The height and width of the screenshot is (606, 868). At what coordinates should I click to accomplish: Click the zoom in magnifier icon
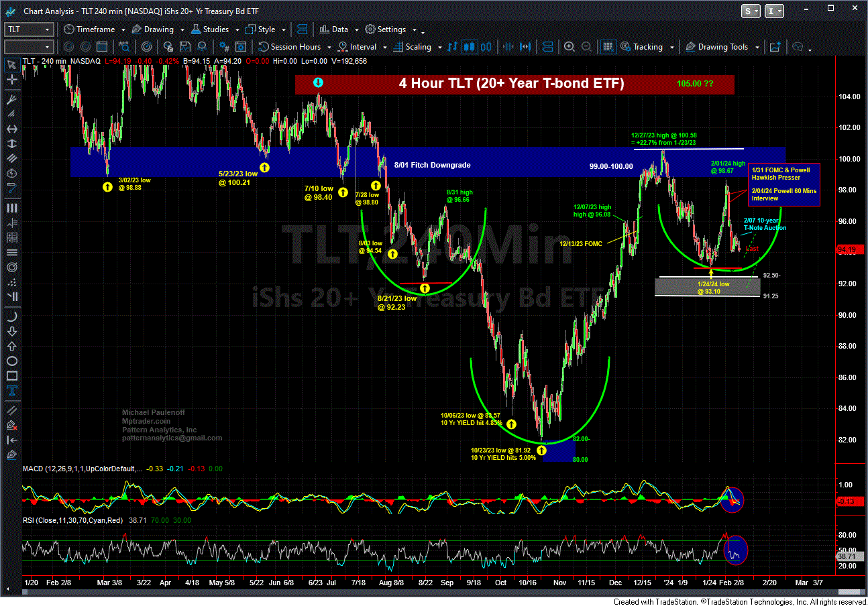569,47
